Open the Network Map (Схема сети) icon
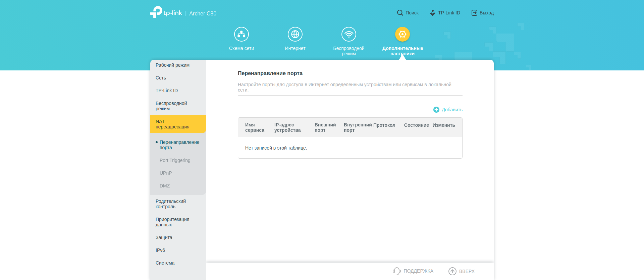 coord(241,34)
